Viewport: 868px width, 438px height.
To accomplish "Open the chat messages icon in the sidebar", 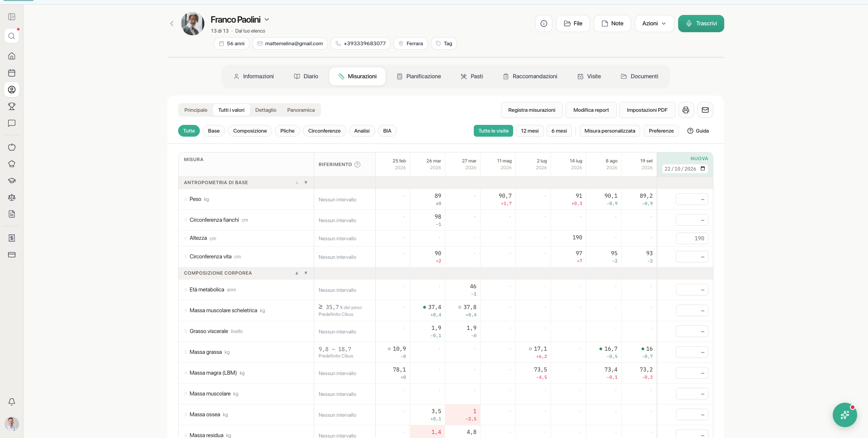I will (x=12, y=123).
